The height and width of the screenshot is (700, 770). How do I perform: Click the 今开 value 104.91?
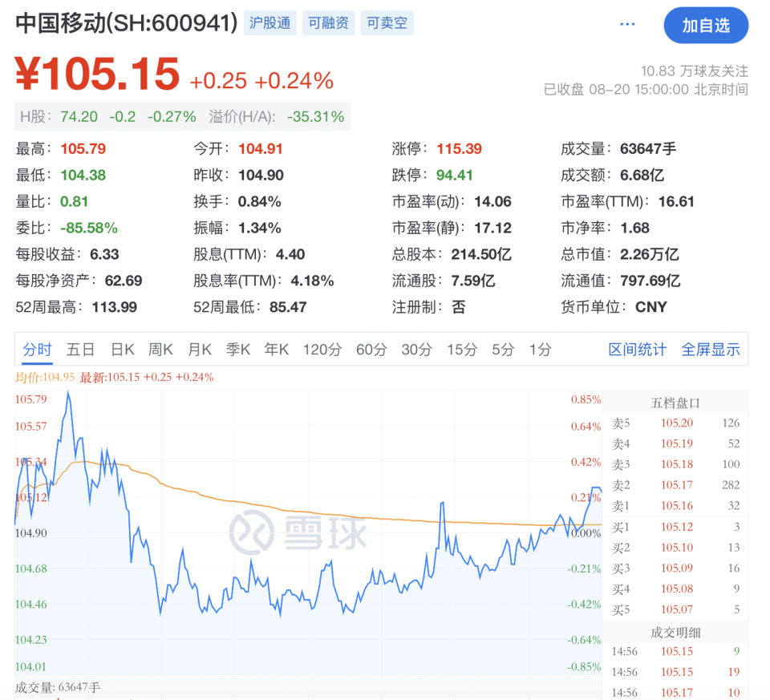tap(261, 148)
